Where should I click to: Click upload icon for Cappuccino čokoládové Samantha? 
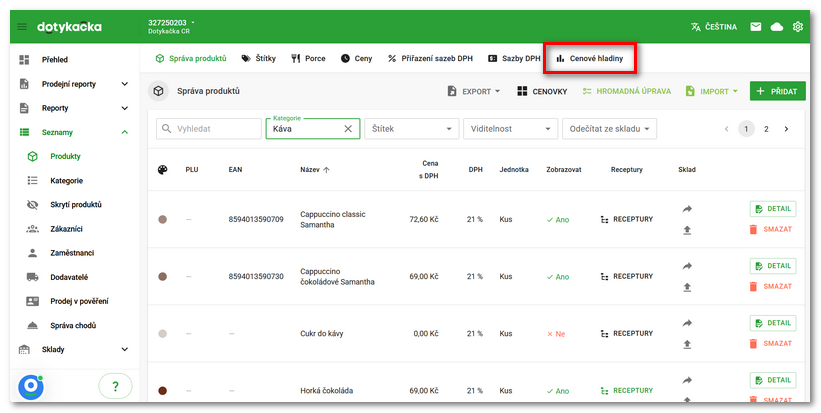click(x=687, y=287)
